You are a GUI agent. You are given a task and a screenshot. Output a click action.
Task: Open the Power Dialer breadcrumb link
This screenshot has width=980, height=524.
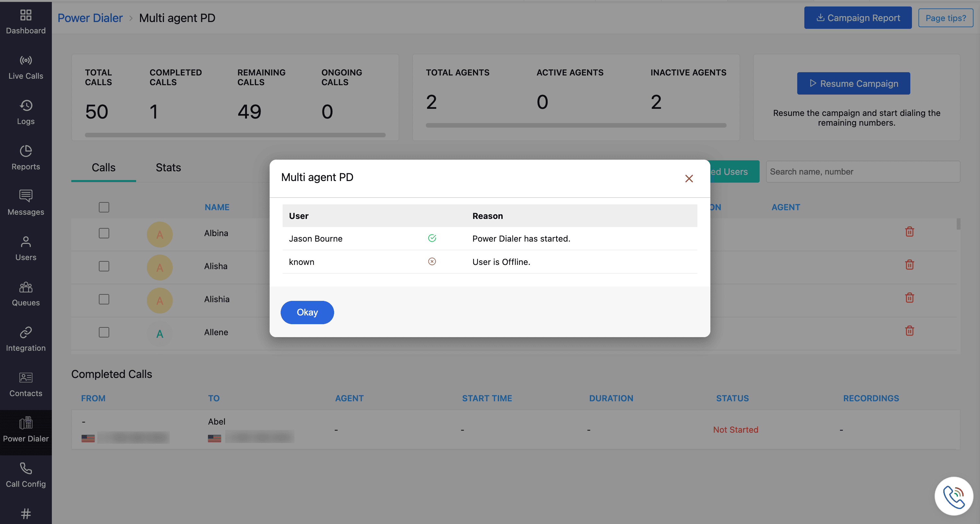[90, 18]
